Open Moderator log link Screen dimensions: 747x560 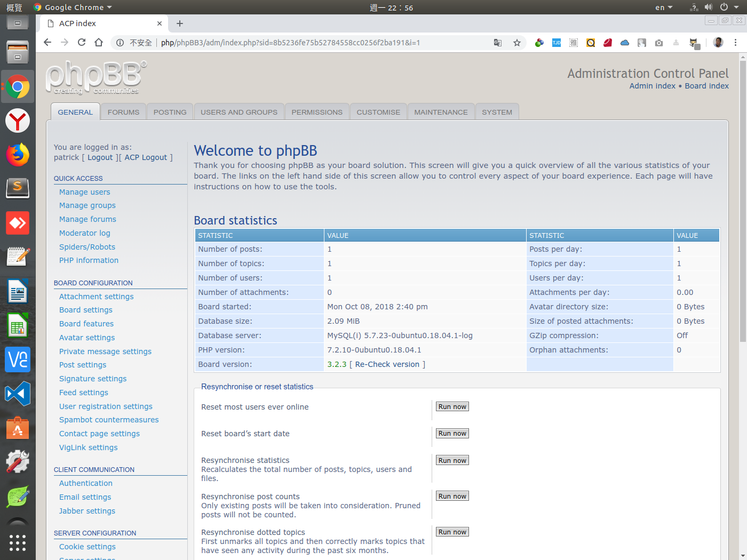point(85,233)
